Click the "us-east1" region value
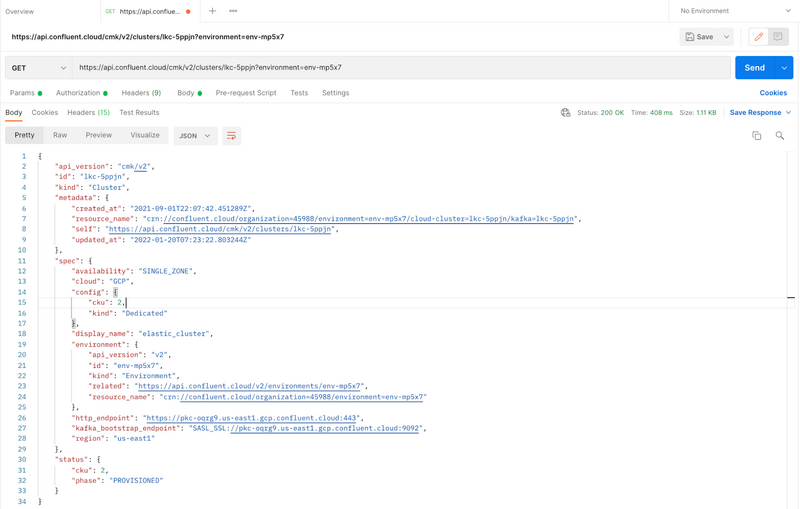This screenshot has width=800, height=509. point(134,439)
